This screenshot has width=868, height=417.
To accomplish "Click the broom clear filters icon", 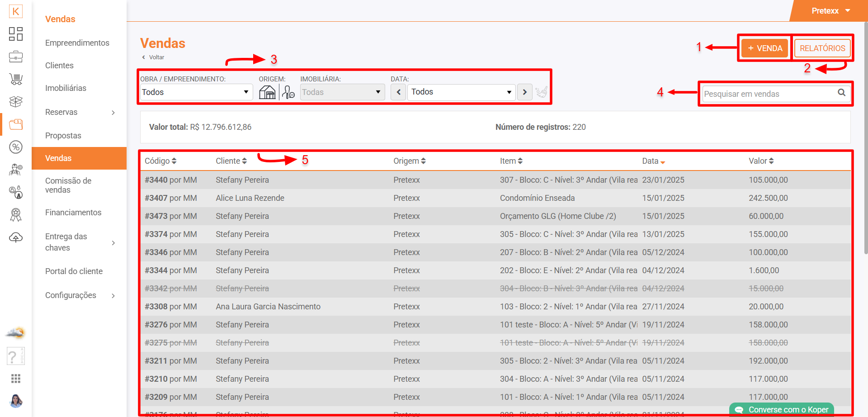I will click(541, 92).
